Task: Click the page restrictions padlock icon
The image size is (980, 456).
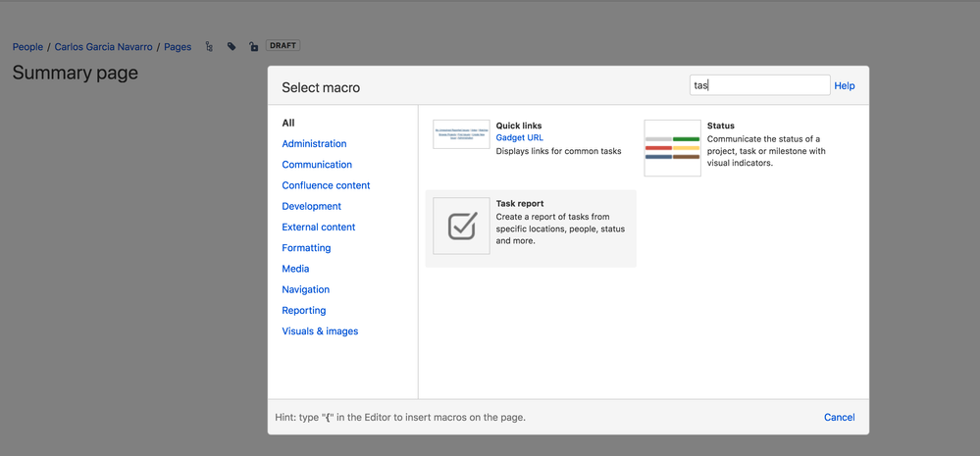Action: 253,46
